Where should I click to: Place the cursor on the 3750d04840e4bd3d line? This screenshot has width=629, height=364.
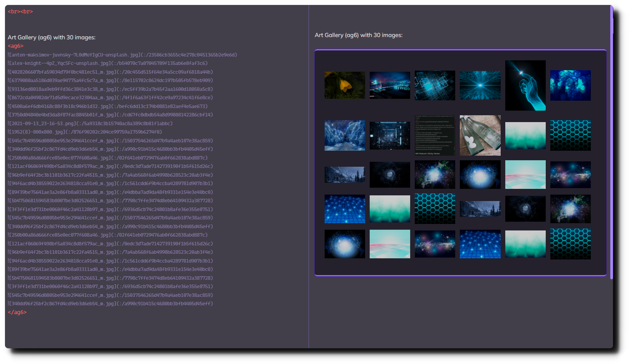pyautogui.click(x=110, y=115)
